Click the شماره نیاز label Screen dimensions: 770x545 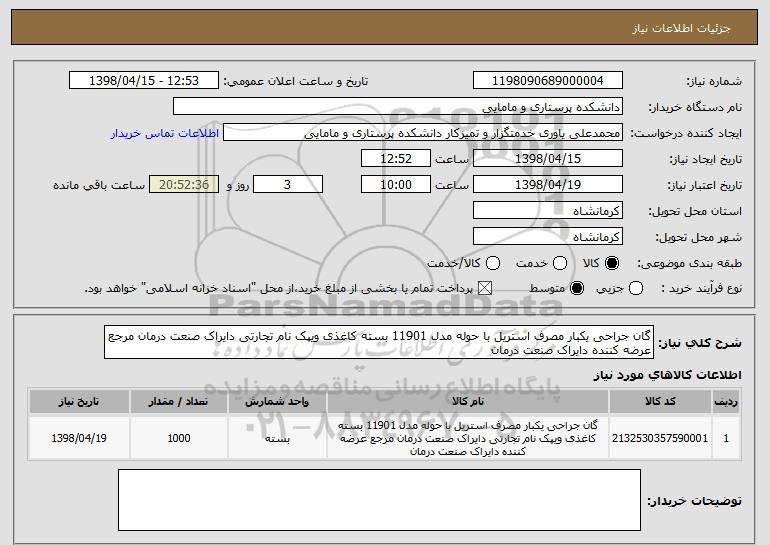(714, 81)
